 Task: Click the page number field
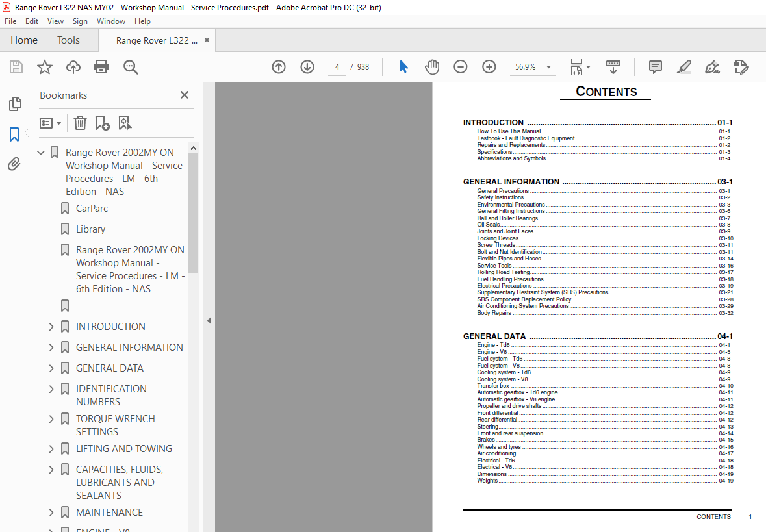tap(337, 67)
